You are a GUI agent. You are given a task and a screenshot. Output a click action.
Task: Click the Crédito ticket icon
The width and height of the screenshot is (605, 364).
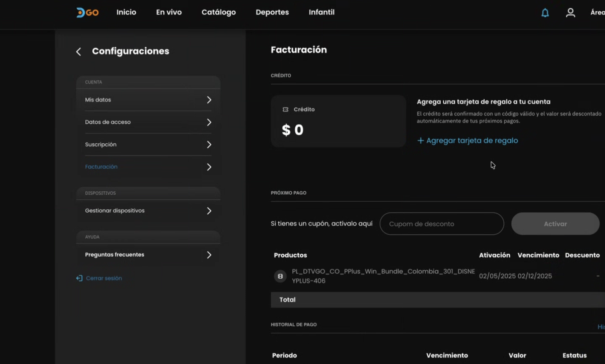click(x=285, y=110)
